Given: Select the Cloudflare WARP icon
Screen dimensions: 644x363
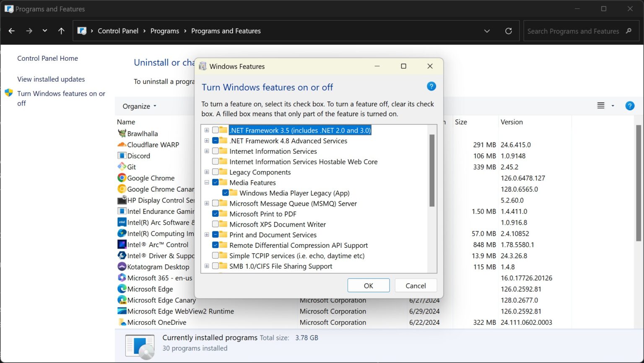Looking at the screenshot, I should coord(122,145).
